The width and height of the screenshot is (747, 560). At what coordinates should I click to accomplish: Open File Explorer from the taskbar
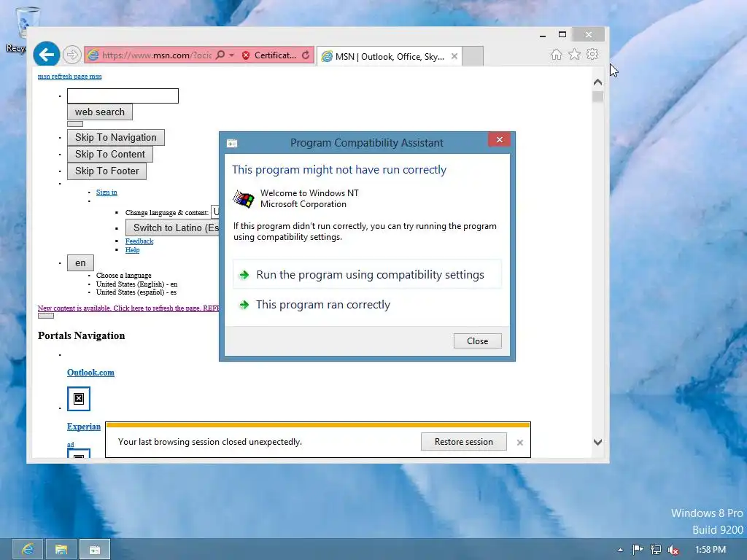(61, 550)
